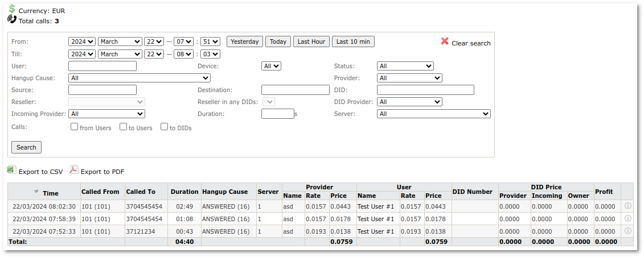The width and height of the screenshot is (644, 257).
Task: Tick the 'to Users' checkbox
Action: pyautogui.click(x=123, y=127)
